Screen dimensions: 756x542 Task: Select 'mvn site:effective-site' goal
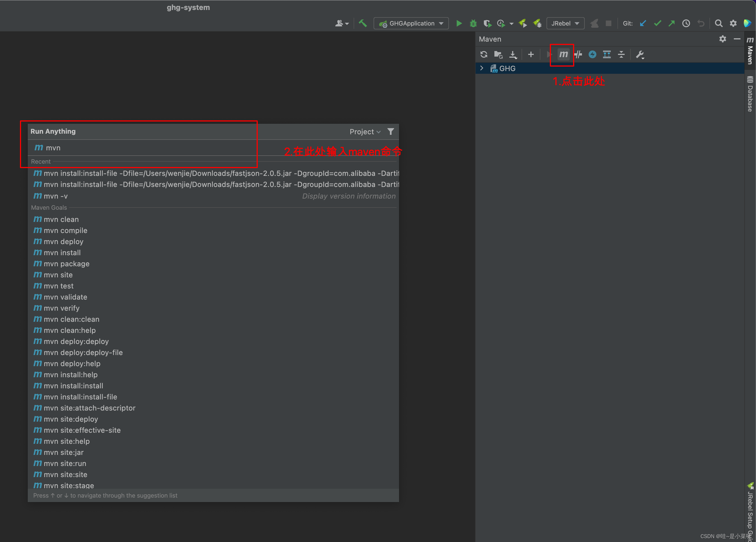tap(213, 430)
